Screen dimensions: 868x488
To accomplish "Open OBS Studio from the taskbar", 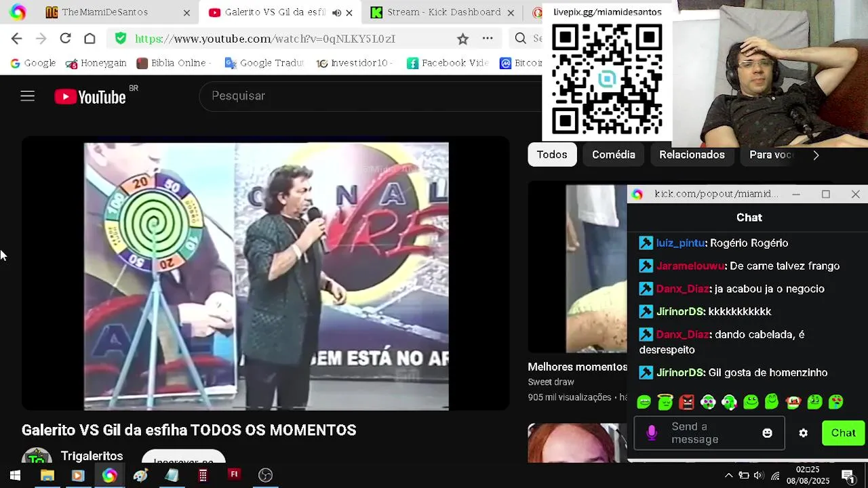I will click(265, 475).
